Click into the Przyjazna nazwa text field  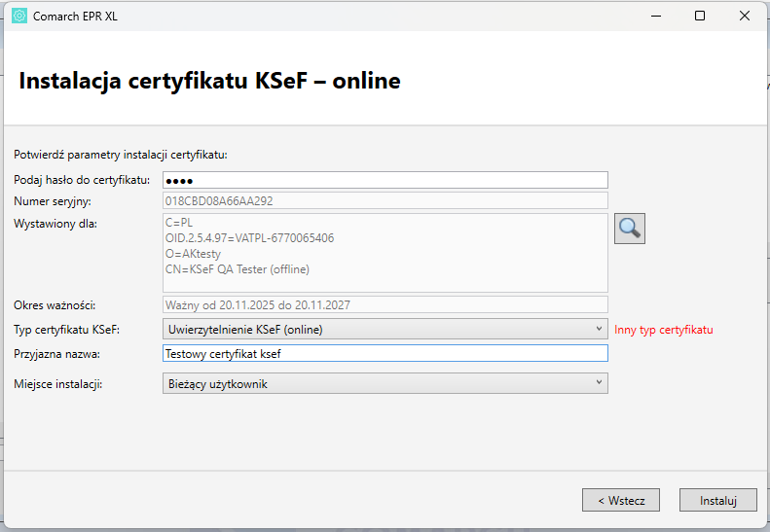pos(385,354)
